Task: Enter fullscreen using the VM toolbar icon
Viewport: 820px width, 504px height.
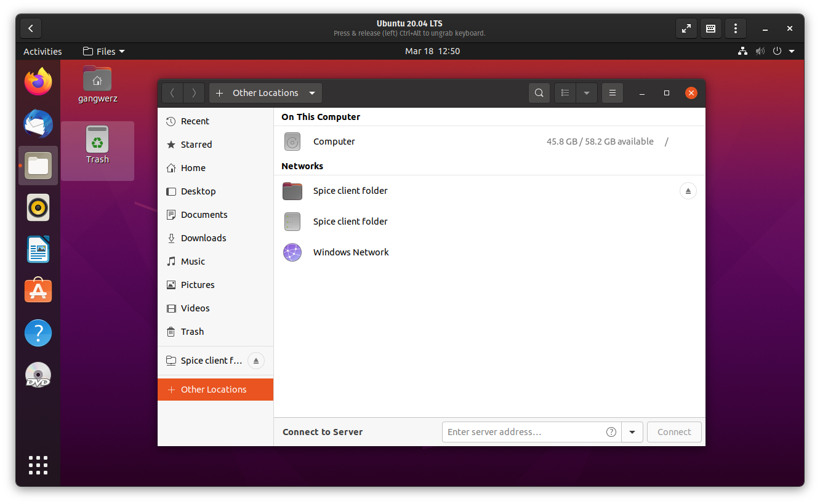Action: point(686,28)
